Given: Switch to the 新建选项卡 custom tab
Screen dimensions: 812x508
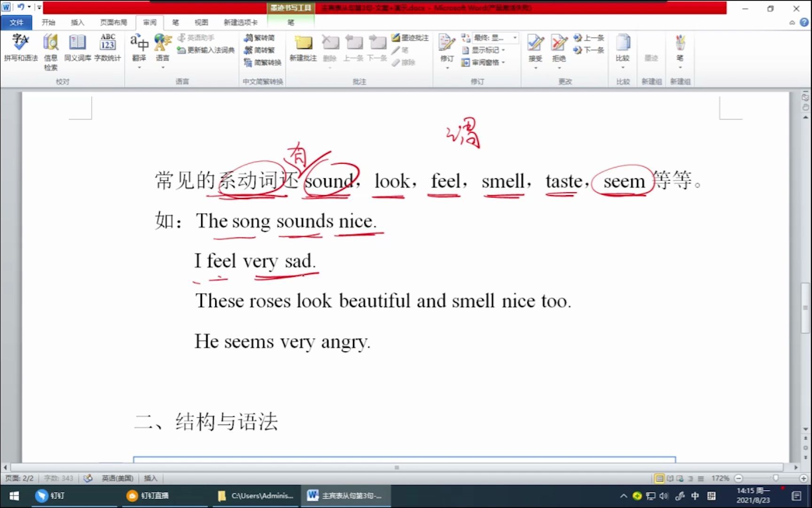Looking at the screenshot, I should pos(241,22).
